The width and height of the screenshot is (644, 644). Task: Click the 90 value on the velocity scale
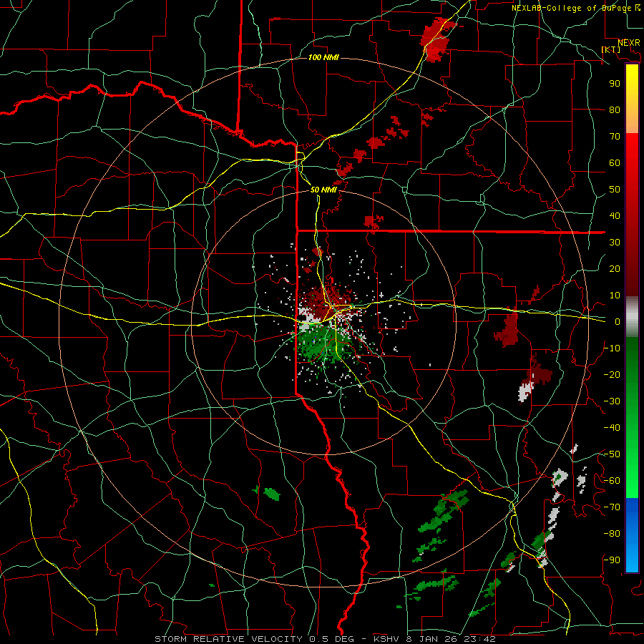click(615, 84)
